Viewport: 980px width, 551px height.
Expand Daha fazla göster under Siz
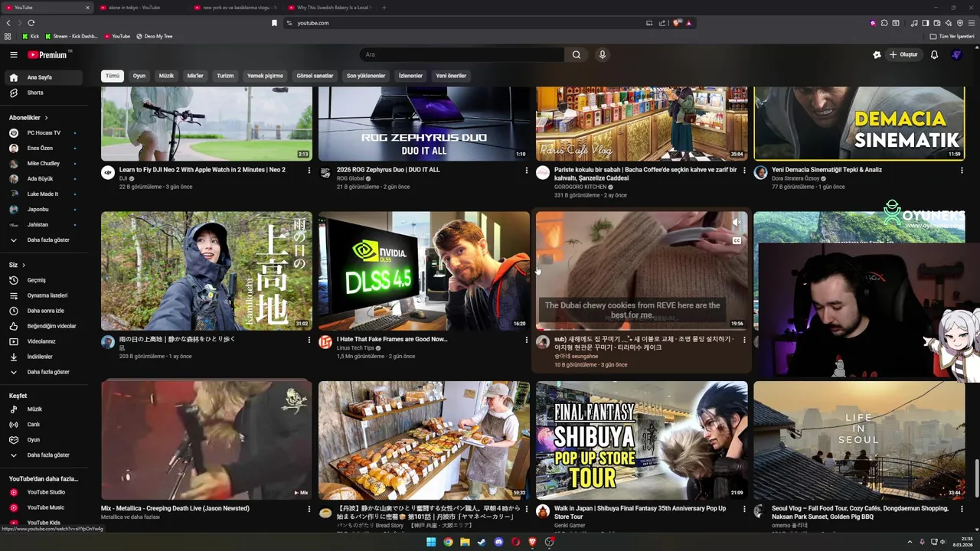point(43,372)
